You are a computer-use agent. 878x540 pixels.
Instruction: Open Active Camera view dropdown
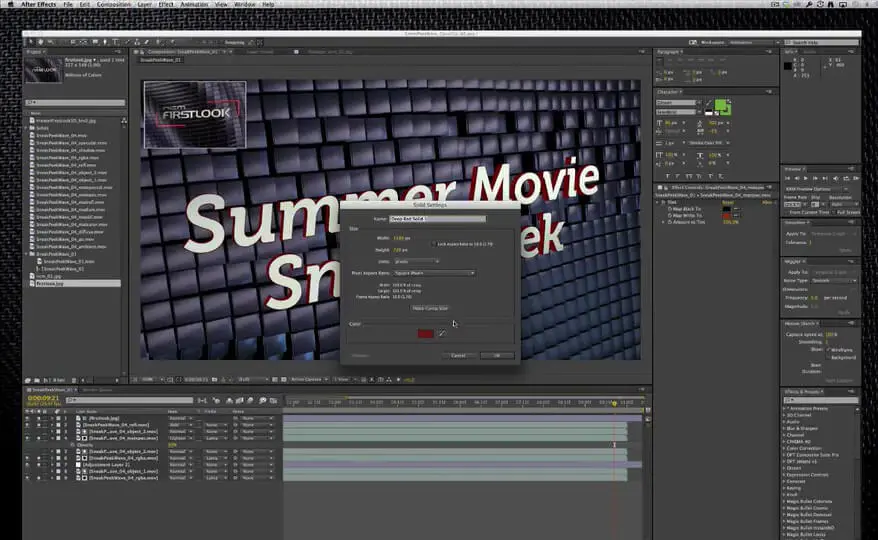(x=309, y=380)
